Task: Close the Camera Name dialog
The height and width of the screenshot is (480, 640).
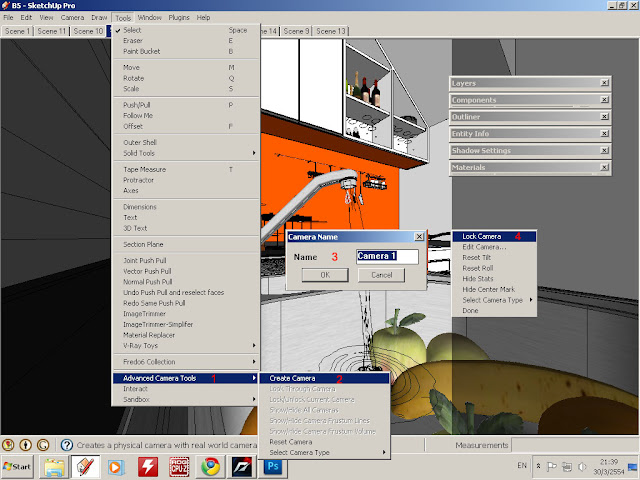Action: click(419, 237)
